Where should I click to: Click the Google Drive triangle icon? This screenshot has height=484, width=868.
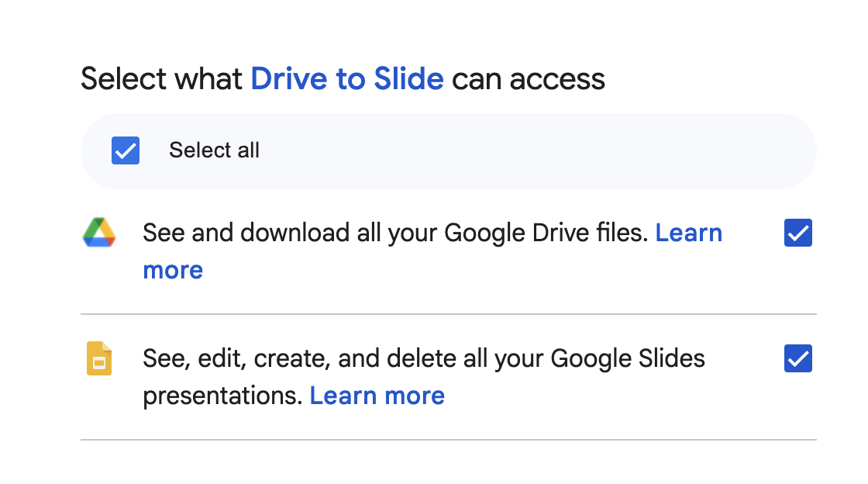(x=99, y=232)
